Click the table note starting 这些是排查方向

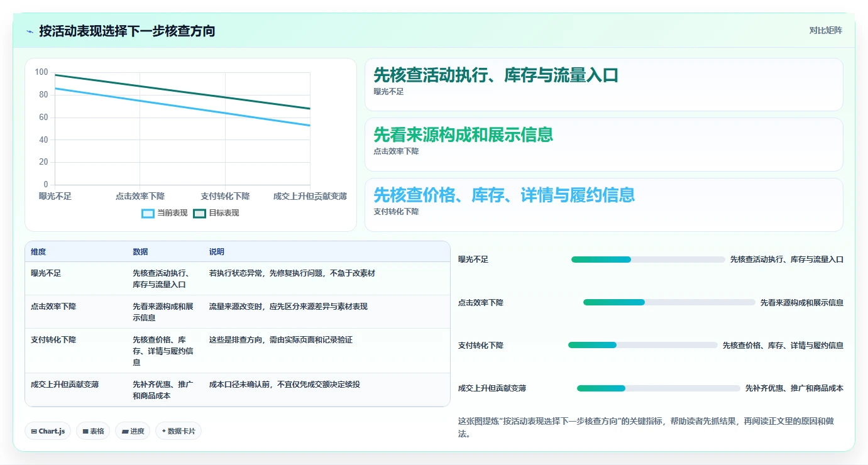point(281,340)
